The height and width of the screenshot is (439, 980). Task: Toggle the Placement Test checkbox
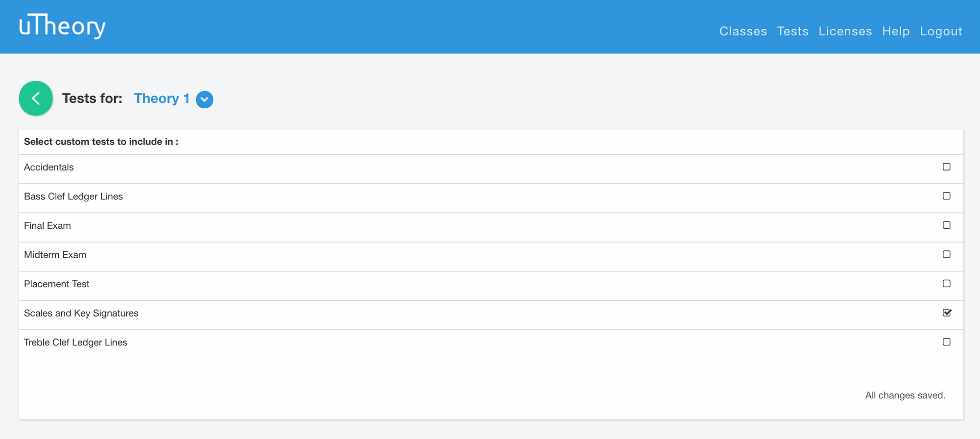(x=946, y=283)
